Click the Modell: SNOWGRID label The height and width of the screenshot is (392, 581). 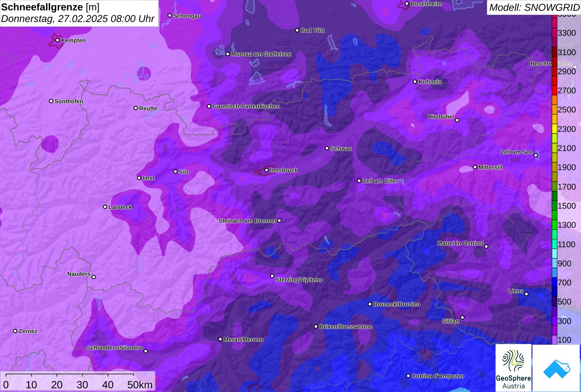(534, 7)
